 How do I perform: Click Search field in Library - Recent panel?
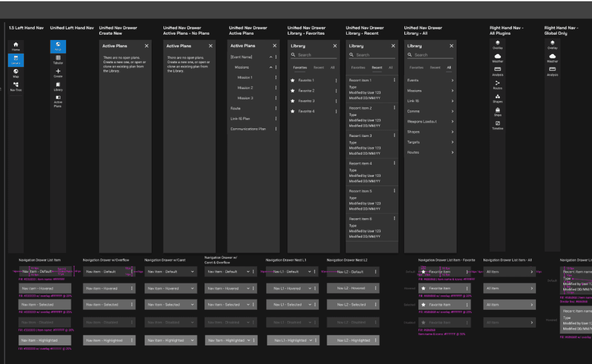(x=372, y=55)
